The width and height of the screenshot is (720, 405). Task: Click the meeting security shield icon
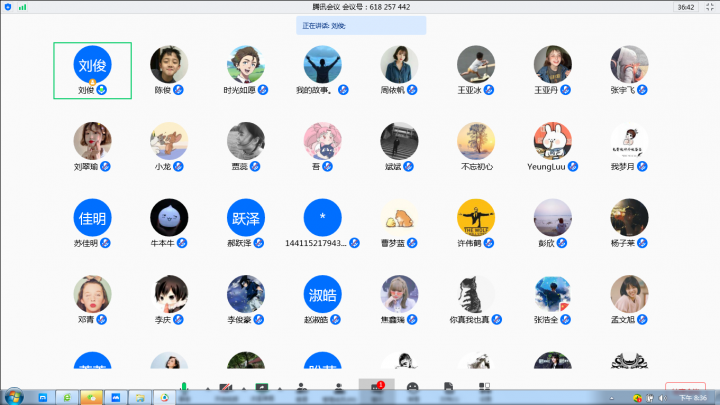pos(8,7)
